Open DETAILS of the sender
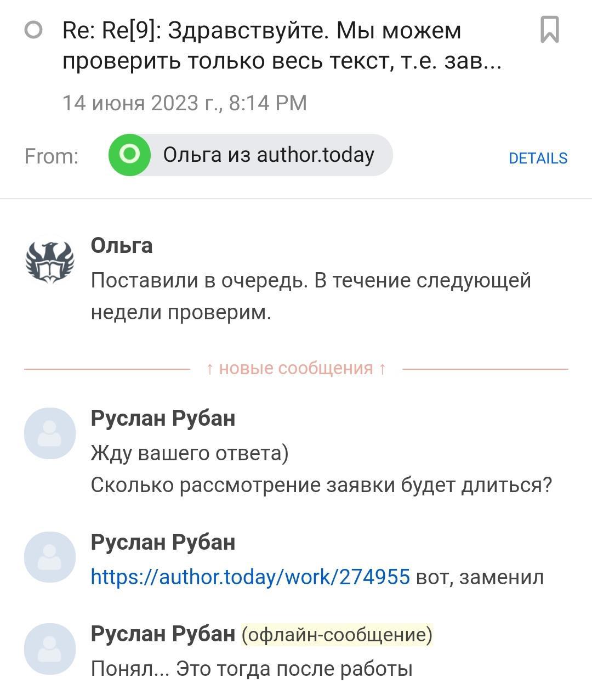This screenshot has height=700, width=592. (x=538, y=158)
